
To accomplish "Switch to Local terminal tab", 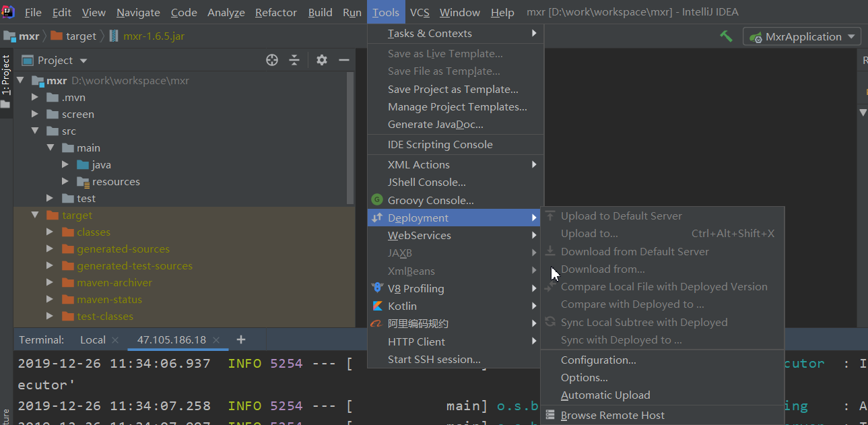I will [x=93, y=340].
